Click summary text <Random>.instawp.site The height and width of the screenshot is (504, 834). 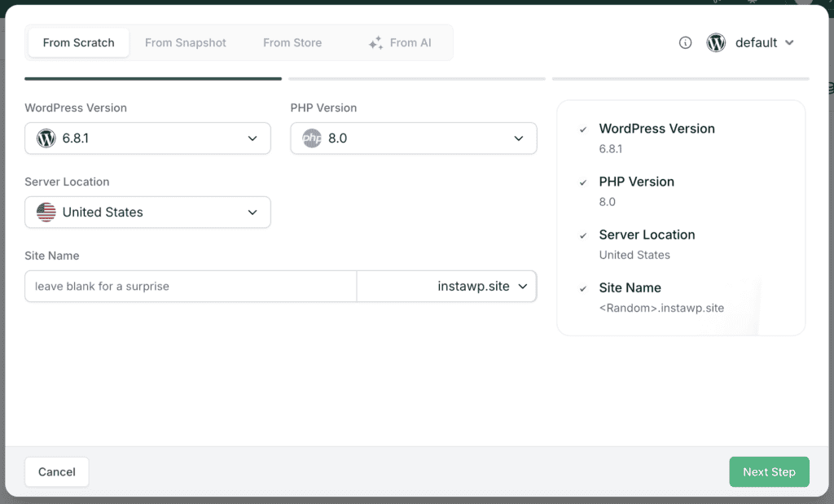(661, 308)
